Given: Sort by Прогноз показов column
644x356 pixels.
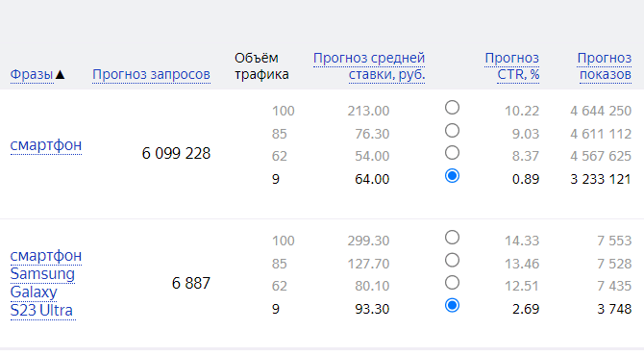Looking at the screenshot, I should tap(605, 66).
